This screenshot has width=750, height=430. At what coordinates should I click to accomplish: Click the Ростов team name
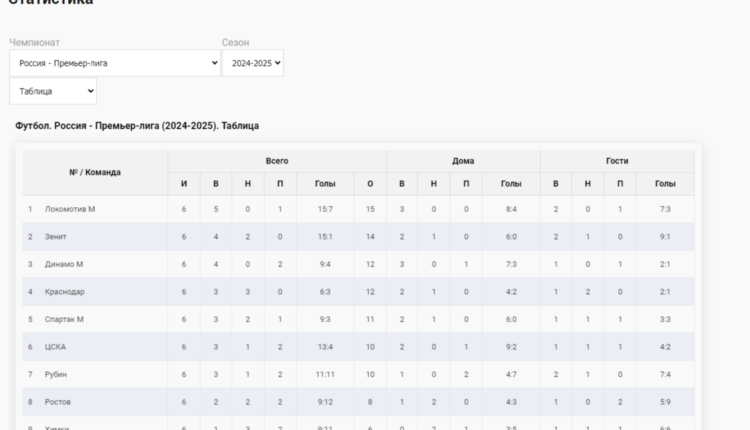[x=58, y=402]
